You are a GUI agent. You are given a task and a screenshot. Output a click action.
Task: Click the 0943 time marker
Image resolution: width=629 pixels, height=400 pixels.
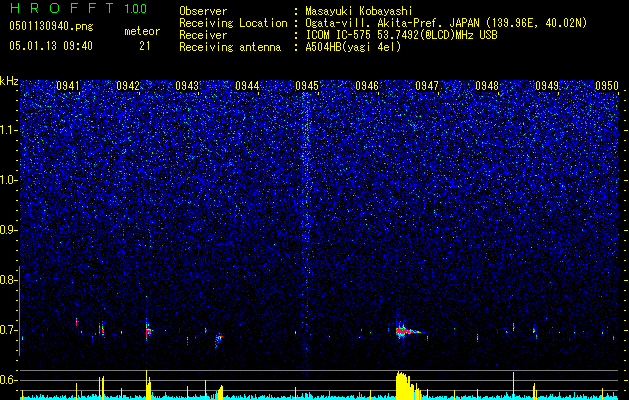point(187,86)
